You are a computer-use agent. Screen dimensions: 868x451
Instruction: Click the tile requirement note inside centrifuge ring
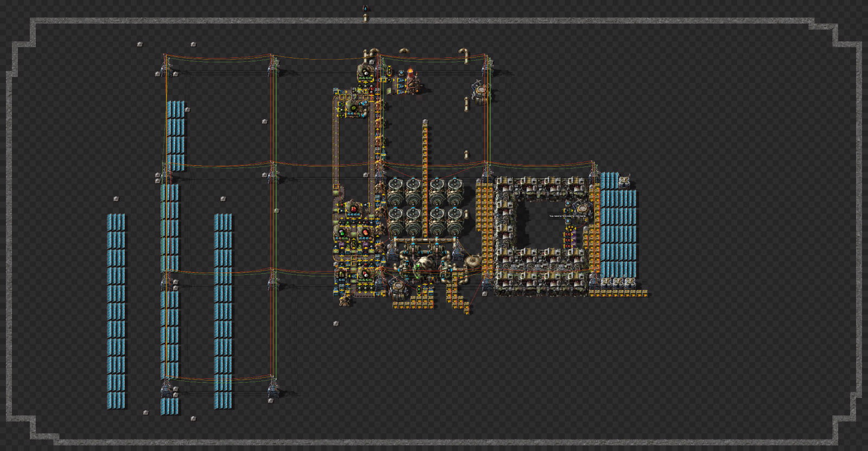pos(567,216)
